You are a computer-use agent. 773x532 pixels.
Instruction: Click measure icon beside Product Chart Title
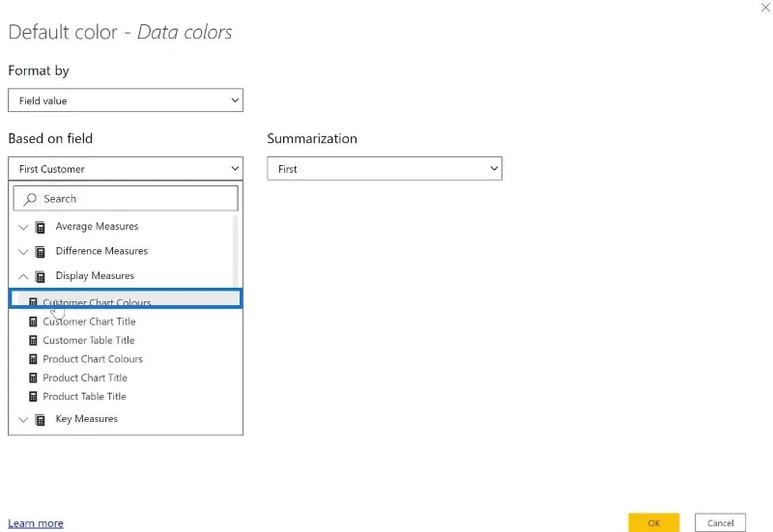click(33, 378)
